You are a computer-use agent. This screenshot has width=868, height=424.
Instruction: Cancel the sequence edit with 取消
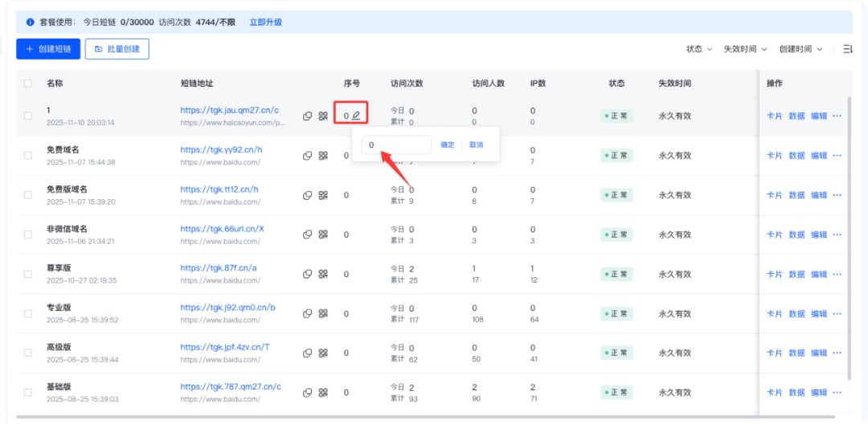point(476,145)
